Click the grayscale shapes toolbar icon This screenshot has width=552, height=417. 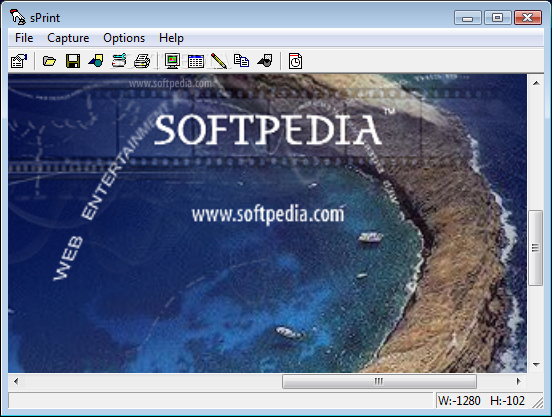tap(265, 61)
